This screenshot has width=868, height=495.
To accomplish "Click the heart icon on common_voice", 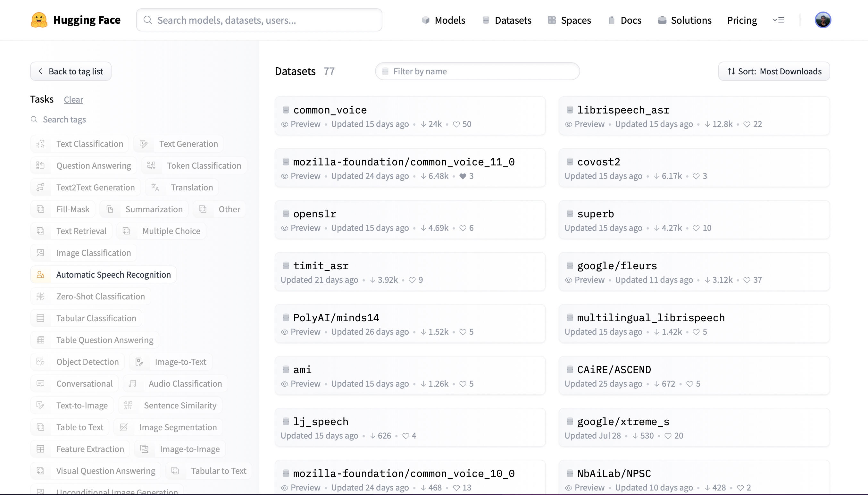I will tap(456, 124).
